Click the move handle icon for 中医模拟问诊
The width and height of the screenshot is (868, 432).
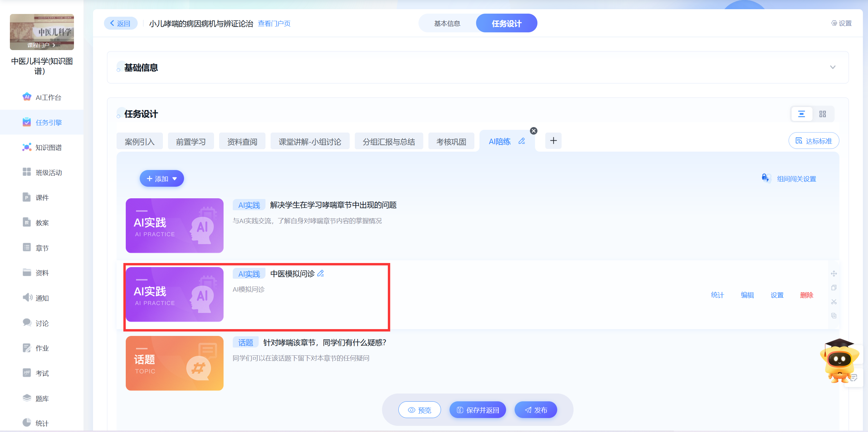pos(834,274)
